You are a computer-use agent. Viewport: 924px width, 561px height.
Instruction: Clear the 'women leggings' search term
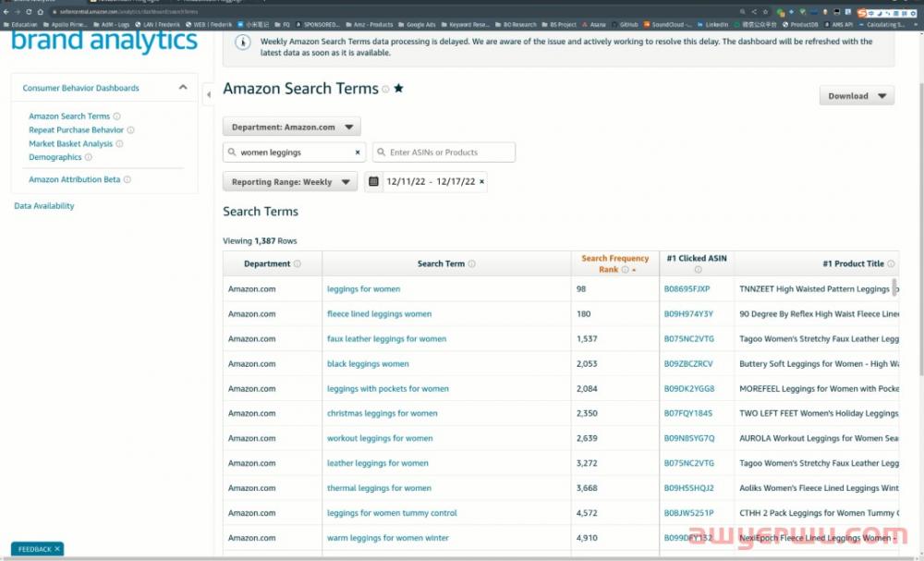[x=358, y=152]
